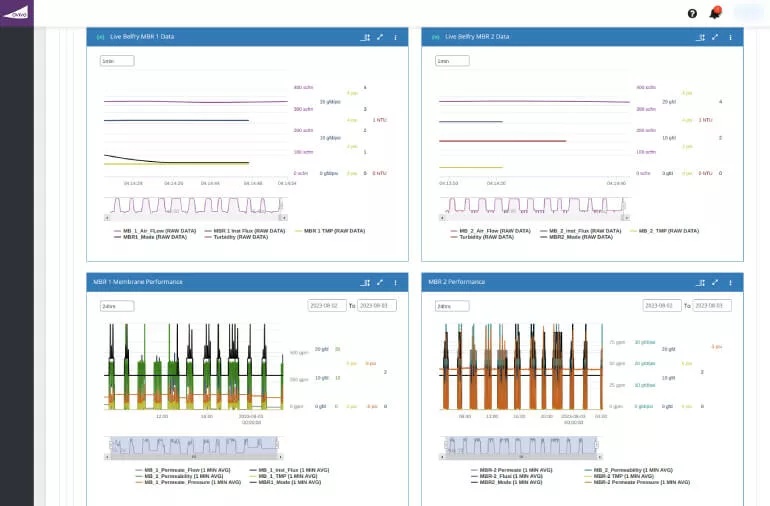Image resolution: width=770 pixels, height=506 pixels.
Task: Click the company logo in the top-left corner
Action: [17, 13]
